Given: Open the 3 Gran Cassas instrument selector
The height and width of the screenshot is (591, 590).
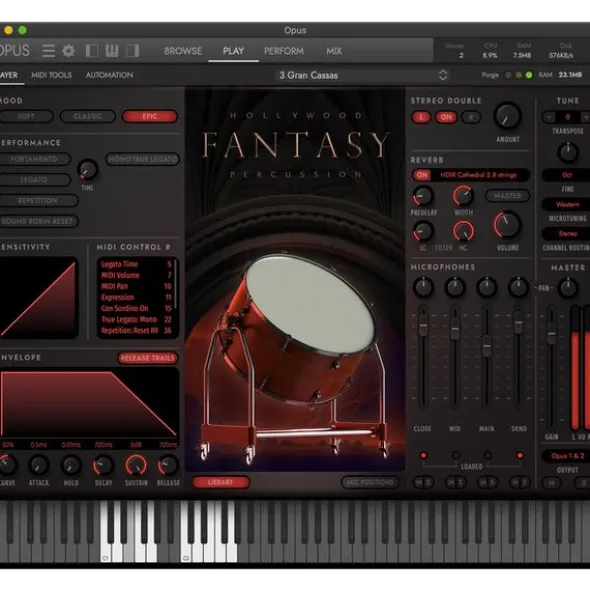Looking at the screenshot, I should 363,75.
